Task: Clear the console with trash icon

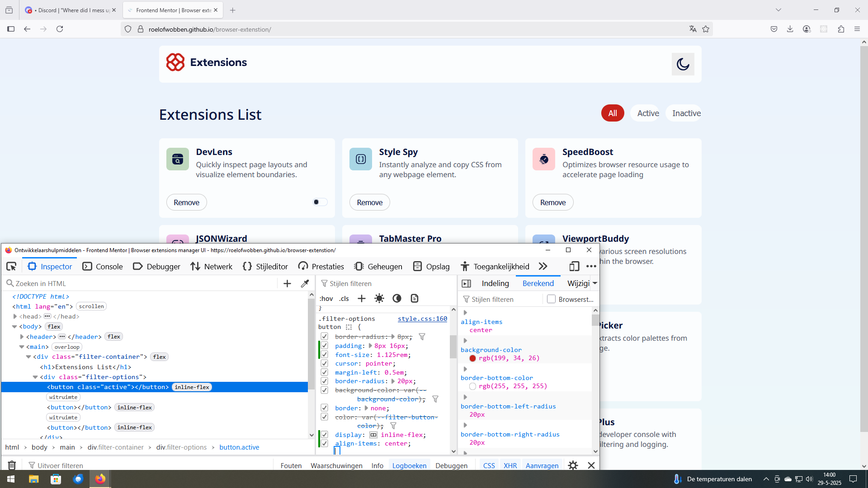Action: click(12, 465)
